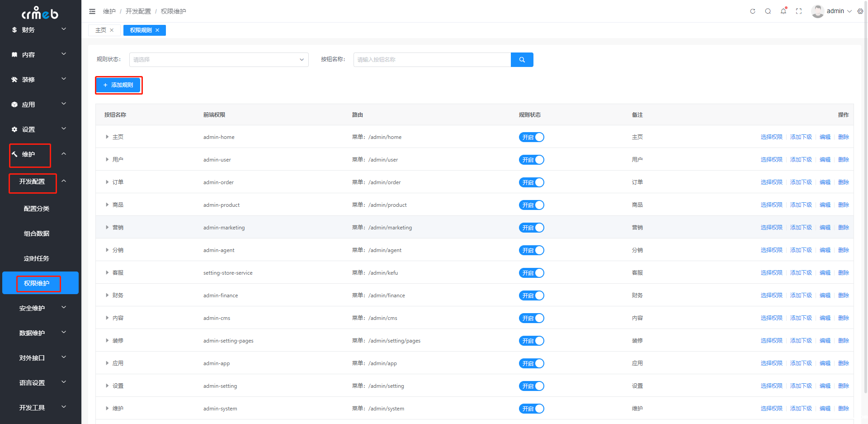Click the 添加规则 button
Viewport: 868px width, 424px height.
118,85
